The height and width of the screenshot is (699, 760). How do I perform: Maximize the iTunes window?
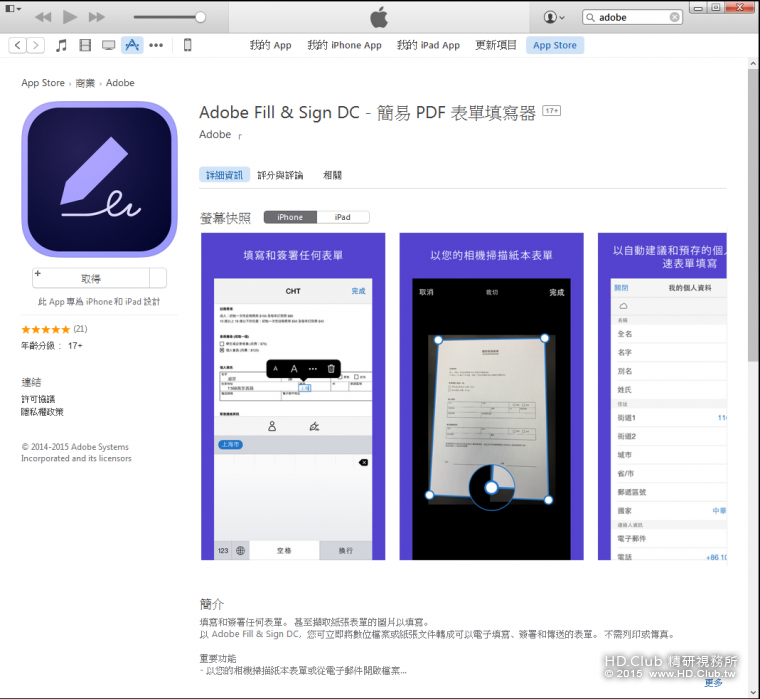[715, 8]
